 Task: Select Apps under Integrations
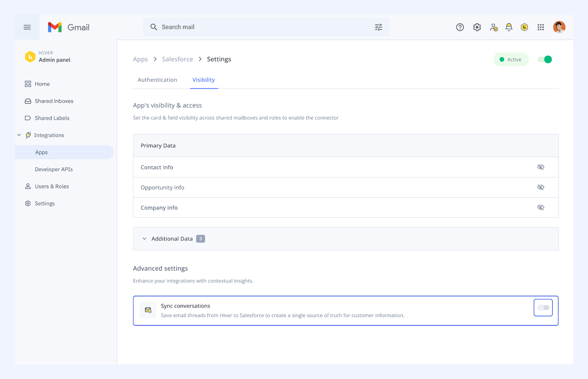pyautogui.click(x=64, y=152)
